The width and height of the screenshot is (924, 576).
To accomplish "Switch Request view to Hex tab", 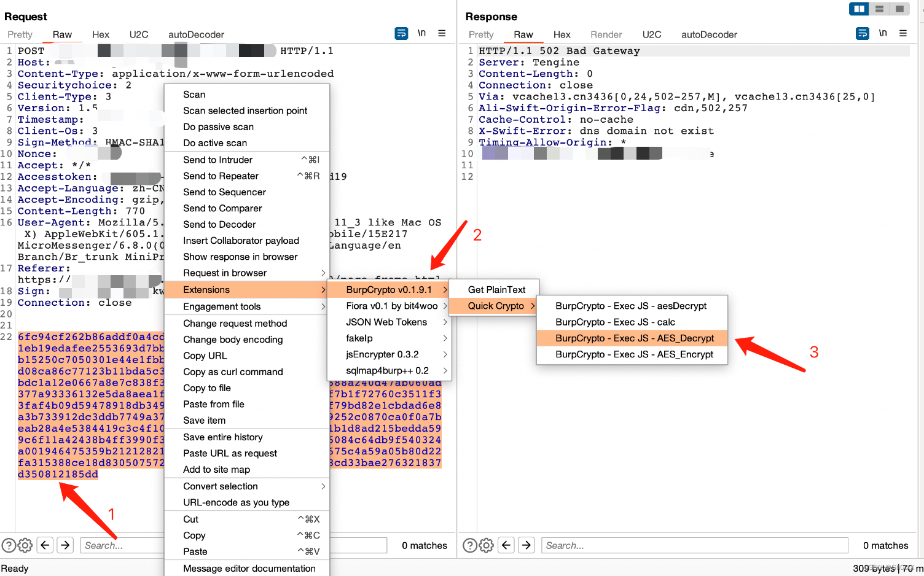I will (101, 34).
